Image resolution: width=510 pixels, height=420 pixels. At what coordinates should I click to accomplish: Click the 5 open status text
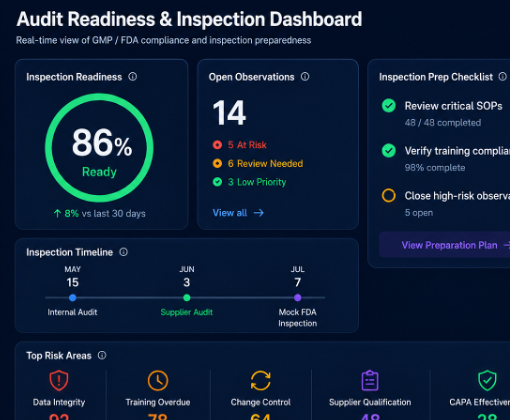[x=419, y=213]
